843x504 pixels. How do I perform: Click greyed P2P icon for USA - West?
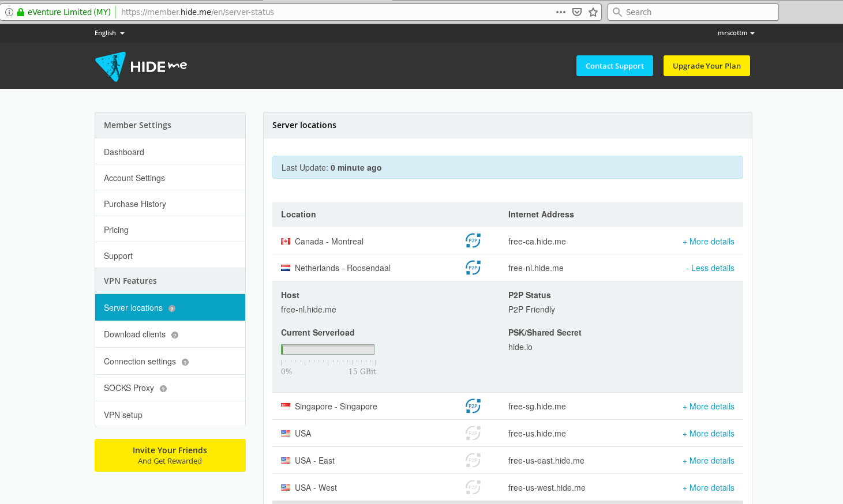click(473, 487)
